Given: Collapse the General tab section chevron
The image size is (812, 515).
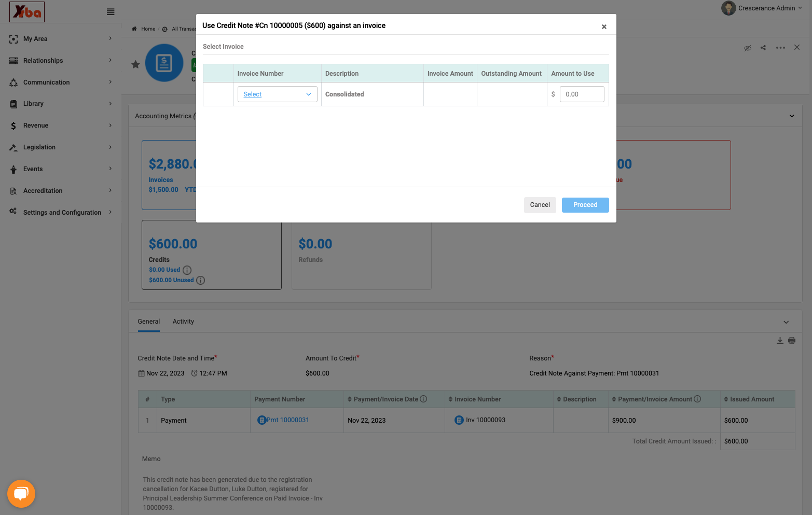Looking at the screenshot, I should [786, 322].
